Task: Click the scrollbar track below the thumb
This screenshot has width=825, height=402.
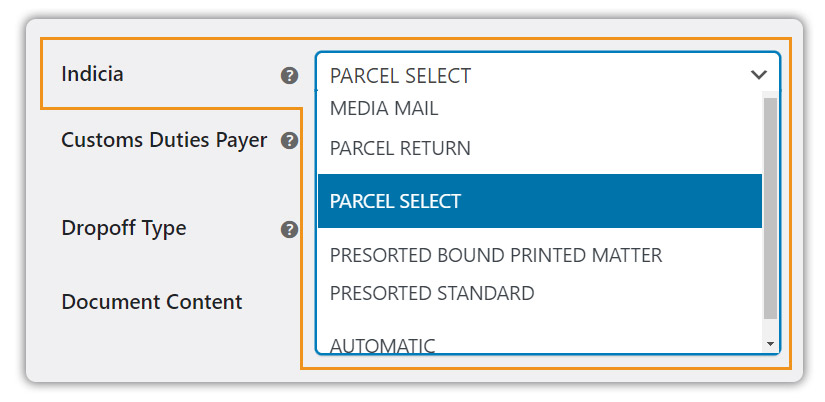Action: tap(770, 327)
